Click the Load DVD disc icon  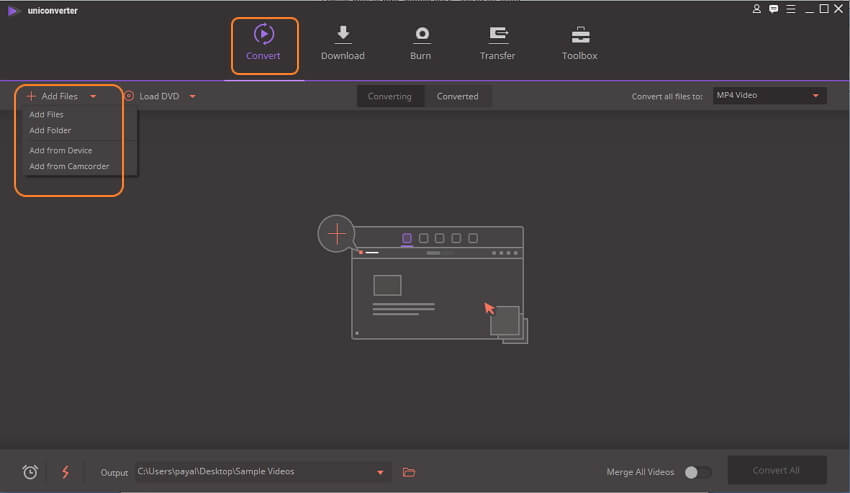click(x=129, y=96)
